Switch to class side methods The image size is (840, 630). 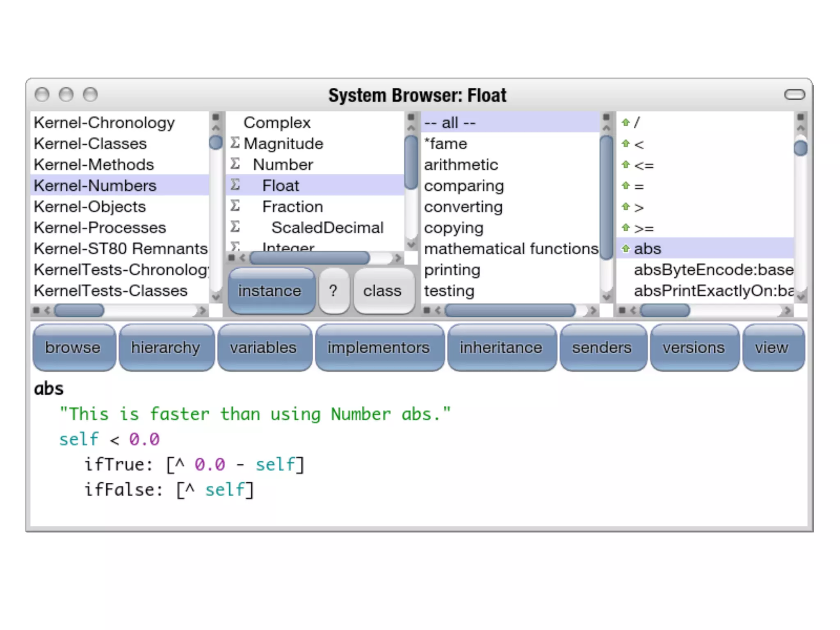(382, 291)
